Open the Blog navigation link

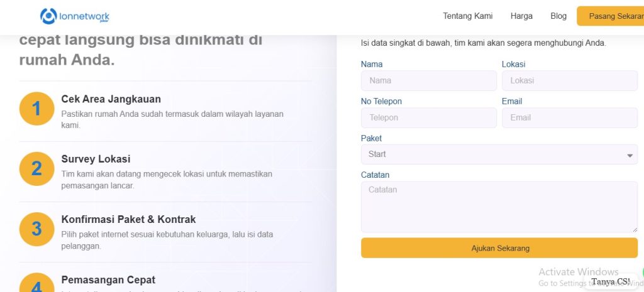click(558, 16)
